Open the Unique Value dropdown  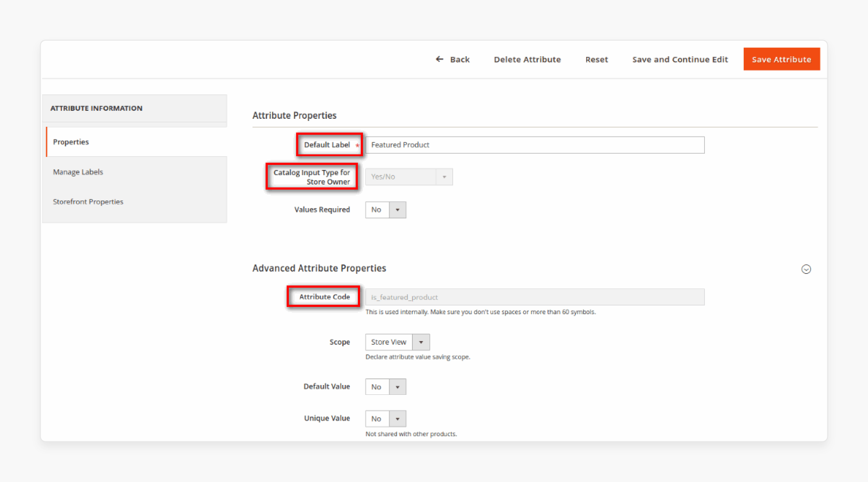[386, 419]
